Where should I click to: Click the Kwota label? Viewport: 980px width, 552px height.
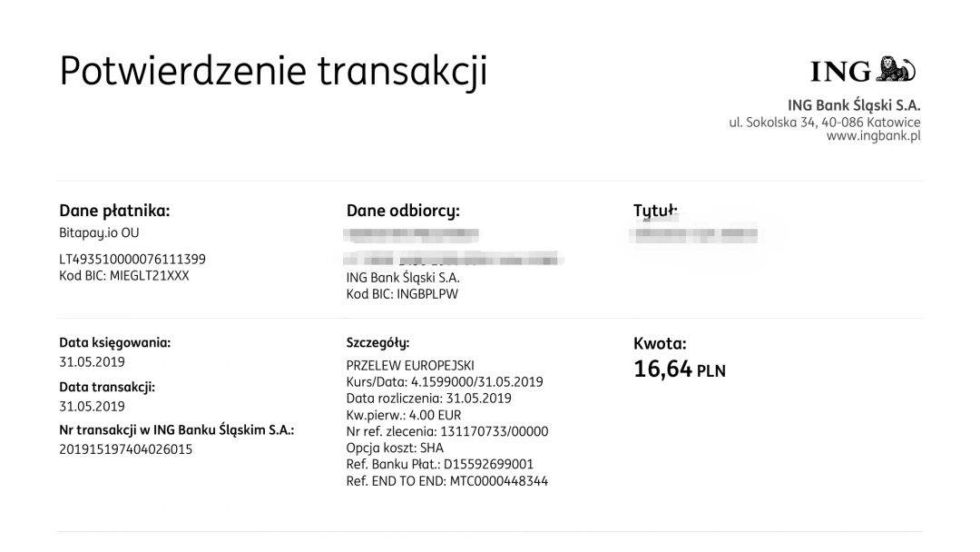pyautogui.click(x=660, y=344)
